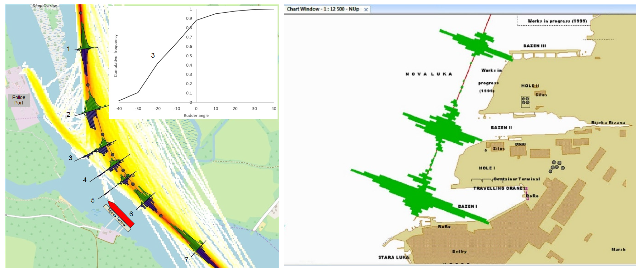Click the BAZEN III label on chart
The width and height of the screenshot is (644, 273).
tap(535, 46)
